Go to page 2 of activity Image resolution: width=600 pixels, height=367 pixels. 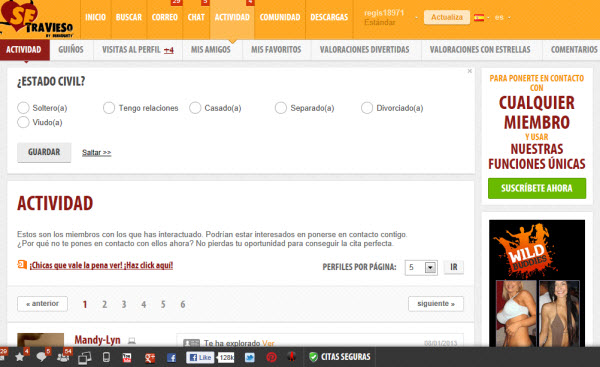(x=104, y=305)
